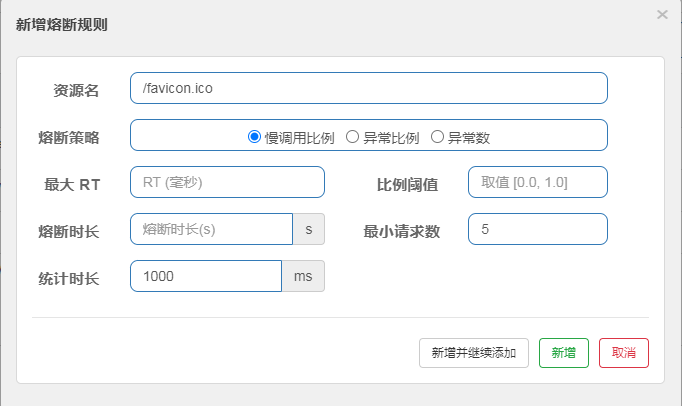682x406 pixels.
Task: Focus the 资源名 input with /favicon.ico
Action: [369, 88]
